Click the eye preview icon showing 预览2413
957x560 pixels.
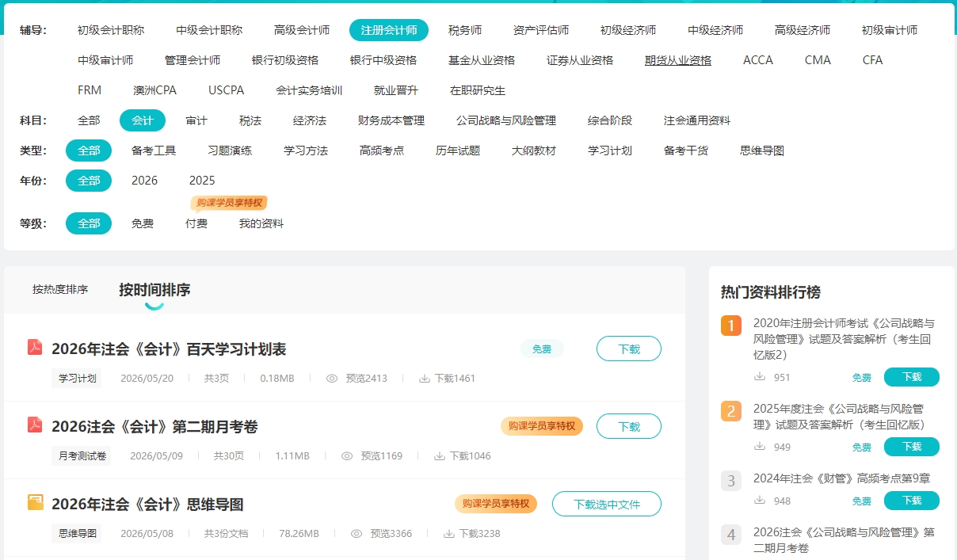(332, 379)
